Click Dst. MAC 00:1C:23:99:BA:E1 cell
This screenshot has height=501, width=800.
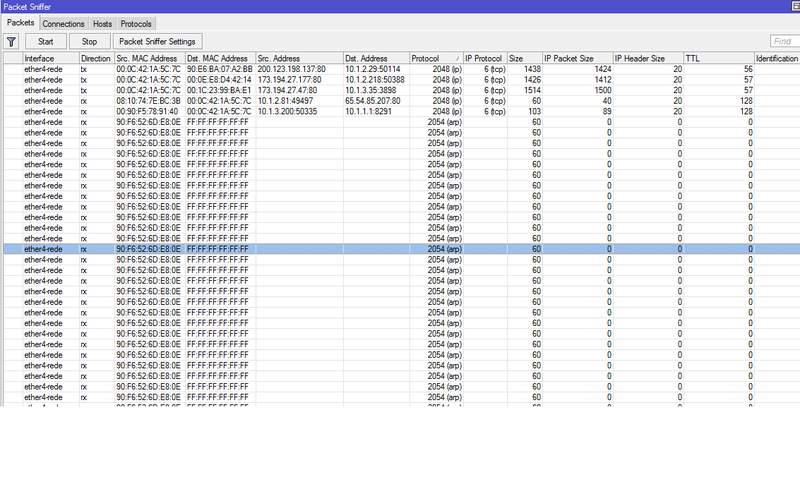point(219,90)
